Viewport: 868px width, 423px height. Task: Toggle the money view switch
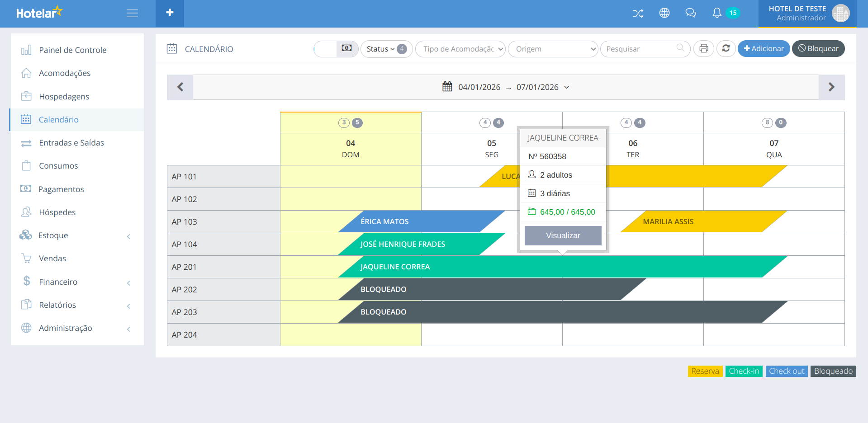click(x=336, y=49)
